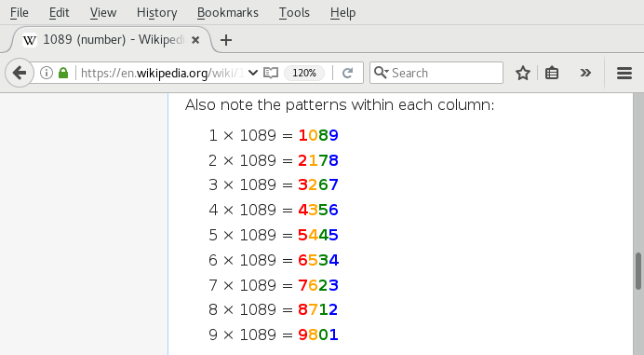This screenshot has width=644, height=355.
Task: Reload the page with the refresh icon
Action: tap(347, 73)
